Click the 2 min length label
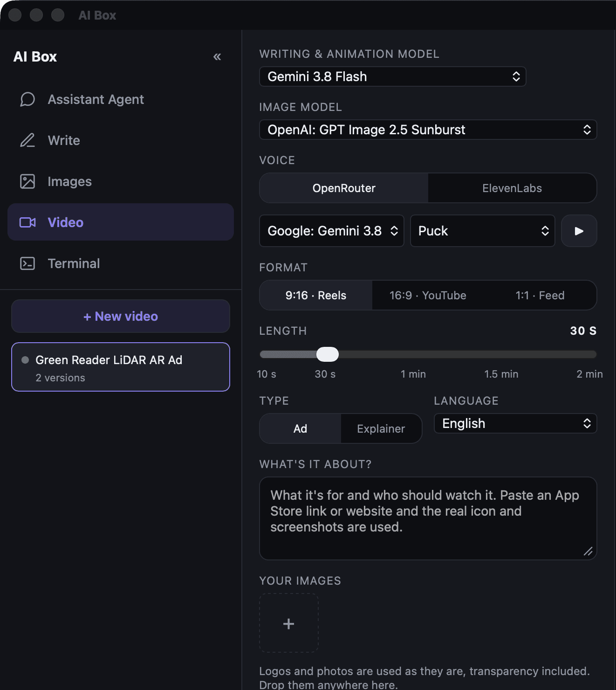Screen dimensions: 616x690 pos(589,374)
